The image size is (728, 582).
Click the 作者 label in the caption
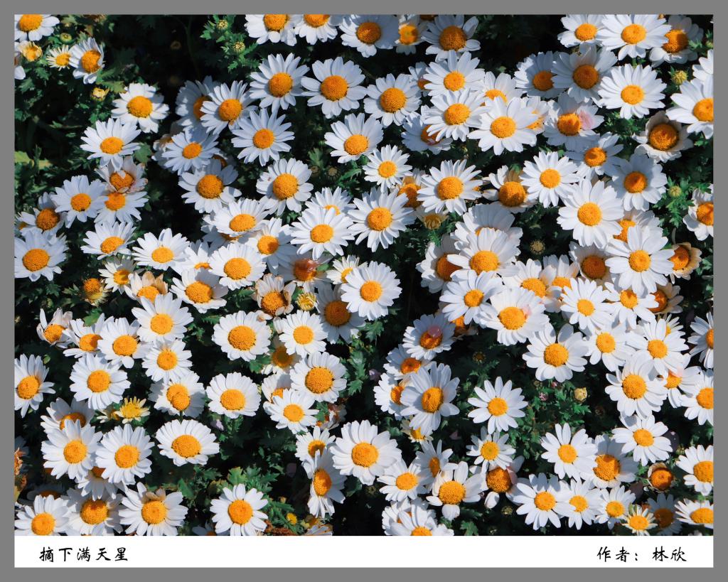coord(614,555)
